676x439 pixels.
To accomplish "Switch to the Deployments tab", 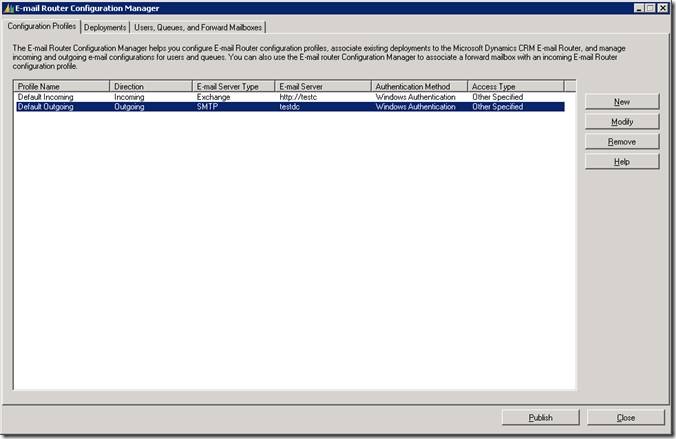I will (x=105, y=27).
